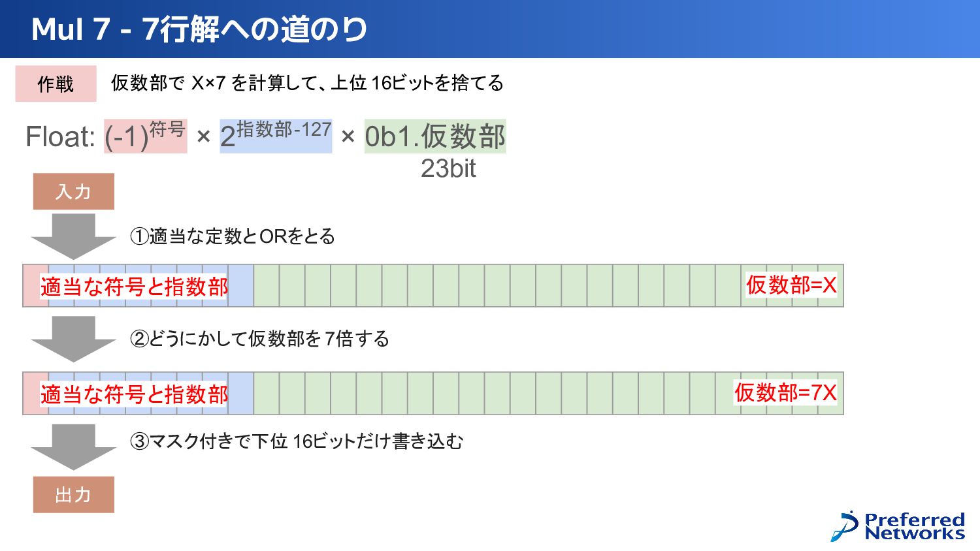This screenshot has width=980, height=551.
Task: Click the gray arrow beside step ② text
Action: (x=73, y=339)
